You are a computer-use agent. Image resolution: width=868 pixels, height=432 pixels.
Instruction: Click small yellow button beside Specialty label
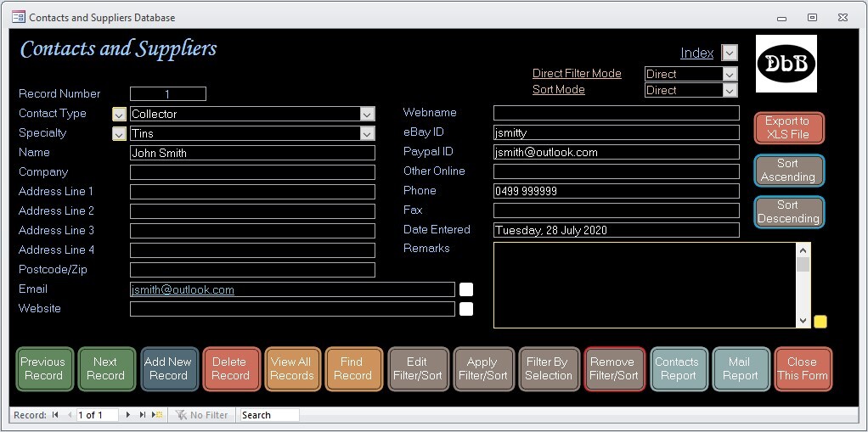(x=119, y=134)
